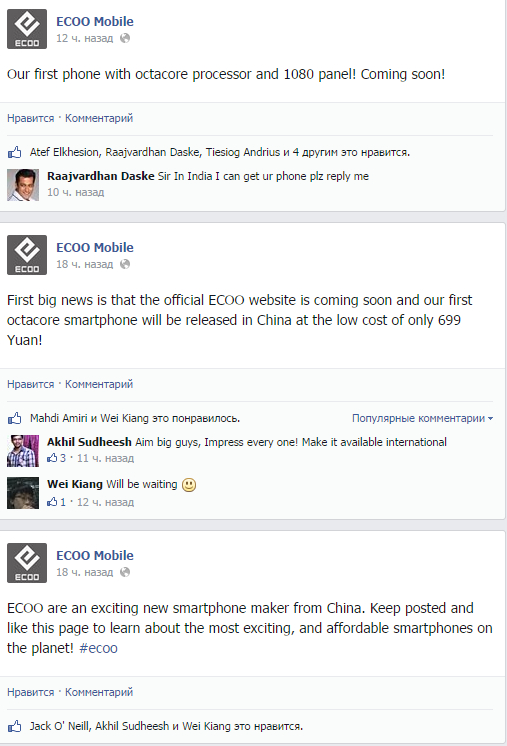
Task: Click globe privacy icon on 699 Yuan post
Action: tap(125, 264)
